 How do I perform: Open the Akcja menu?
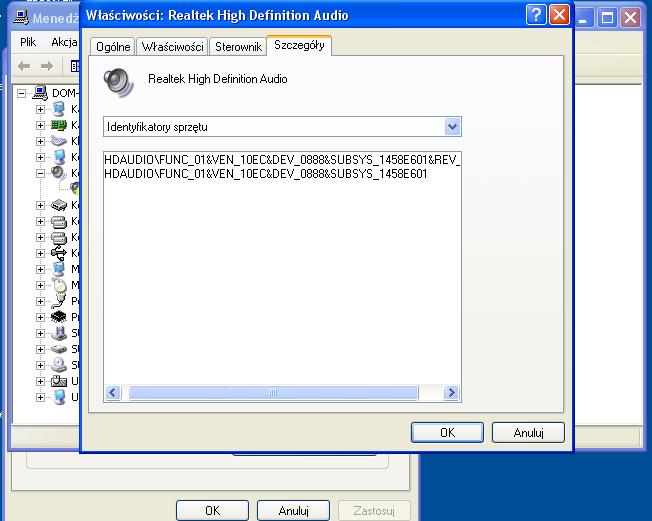tap(64, 42)
